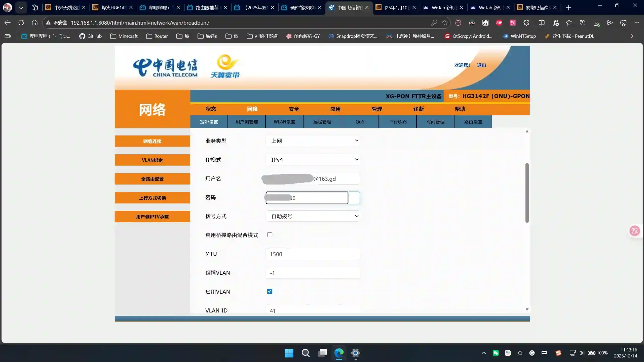This screenshot has height=362, width=644.
Task: Open browsing history from the toolbar
Action: 583,23
